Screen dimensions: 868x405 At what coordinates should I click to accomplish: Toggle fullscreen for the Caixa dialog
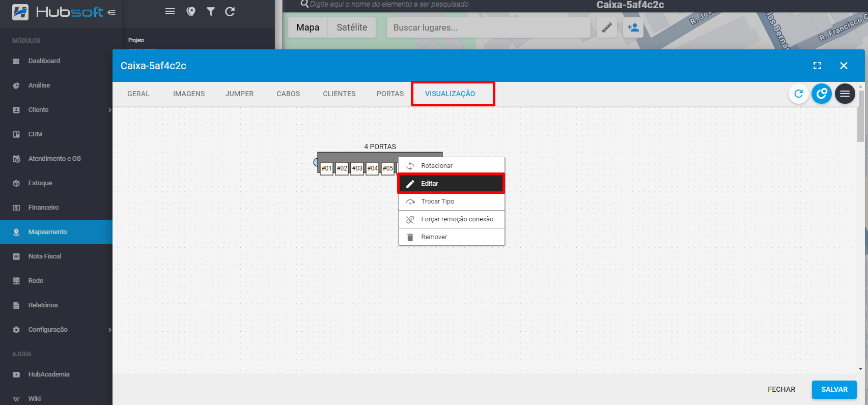tap(817, 66)
